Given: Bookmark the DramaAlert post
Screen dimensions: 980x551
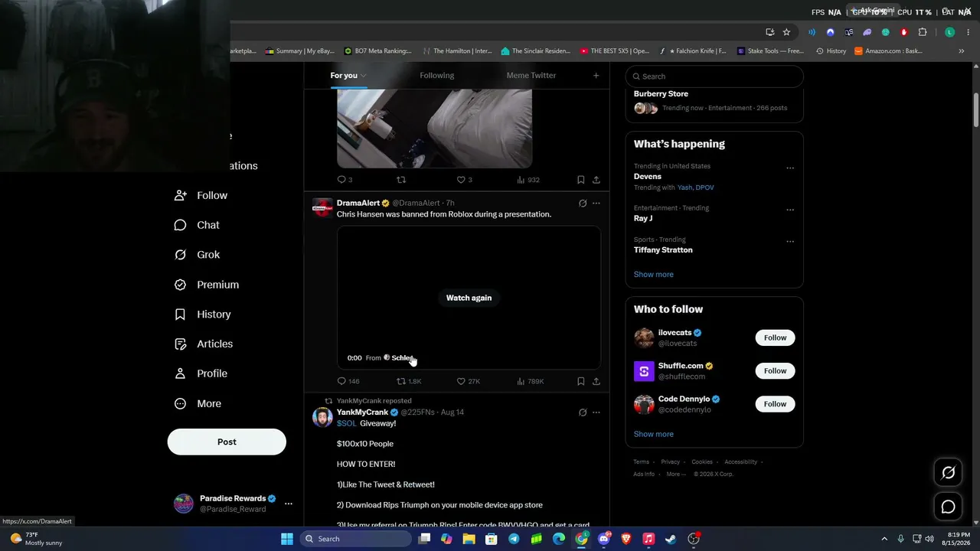Looking at the screenshot, I should tap(581, 381).
